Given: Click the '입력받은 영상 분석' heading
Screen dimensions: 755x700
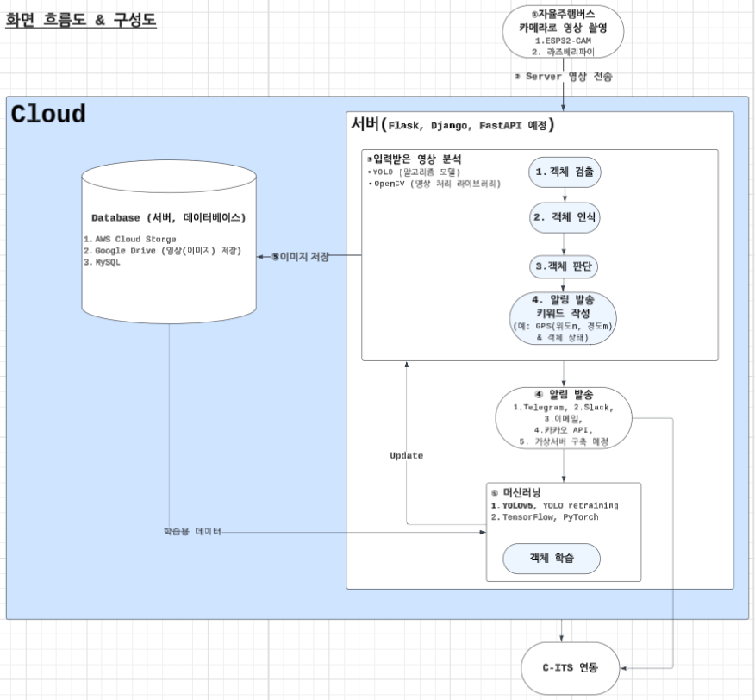Looking at the screenshot, I should click(x=414, y=159).
